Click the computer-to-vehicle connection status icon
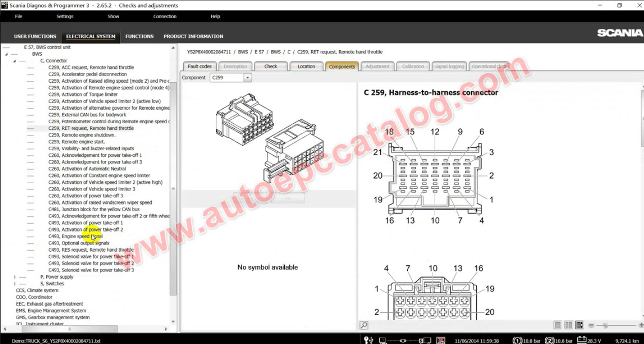The width and height of the screenshot is (644, 344). pyautogui.click(x=405, y=340)
